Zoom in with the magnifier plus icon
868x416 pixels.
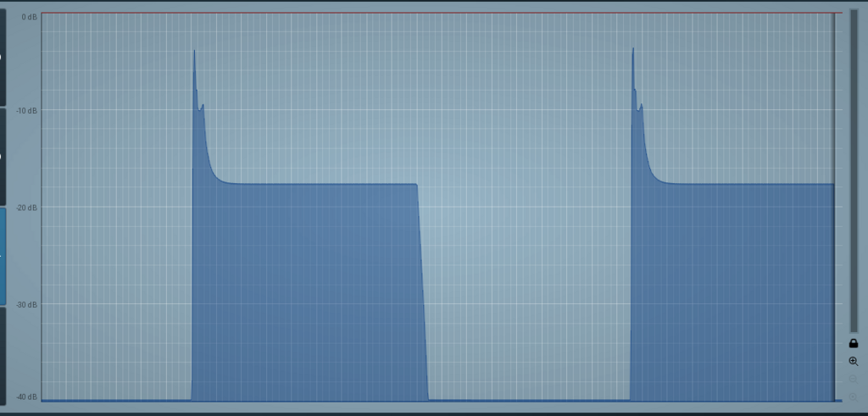(854, 362)
